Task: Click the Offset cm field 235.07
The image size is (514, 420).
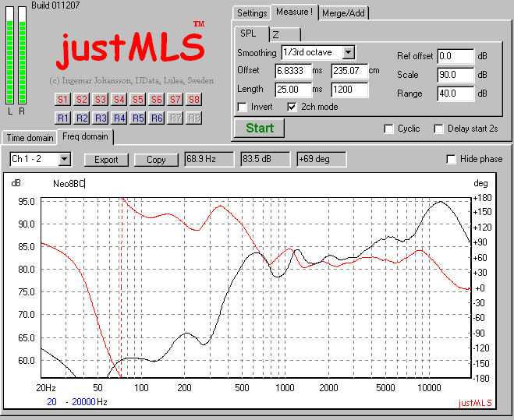Action: pos(349,71)
